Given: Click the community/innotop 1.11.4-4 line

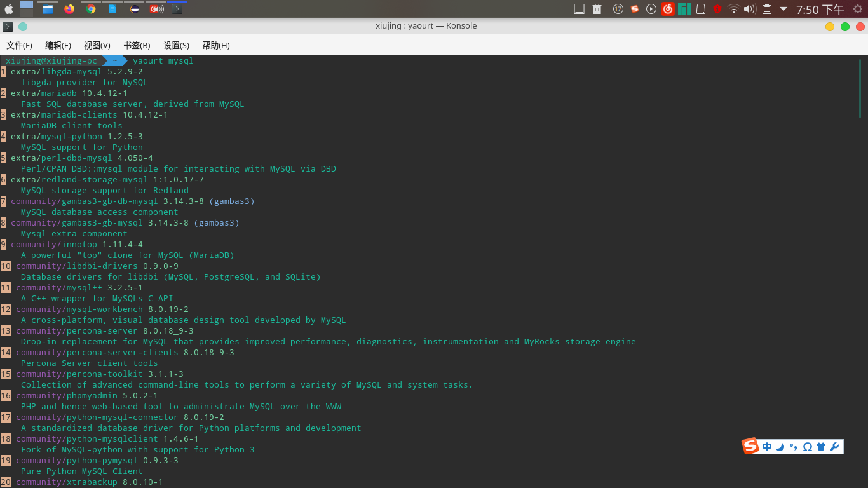Looking at the screenshot, I should pyautogui.click(x=77, y=245).
